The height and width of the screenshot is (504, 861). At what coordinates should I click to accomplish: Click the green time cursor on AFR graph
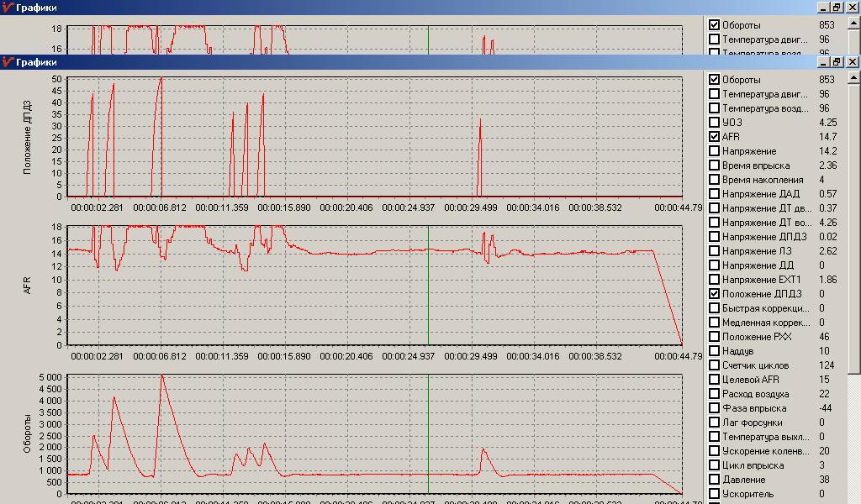click(428, 285)
